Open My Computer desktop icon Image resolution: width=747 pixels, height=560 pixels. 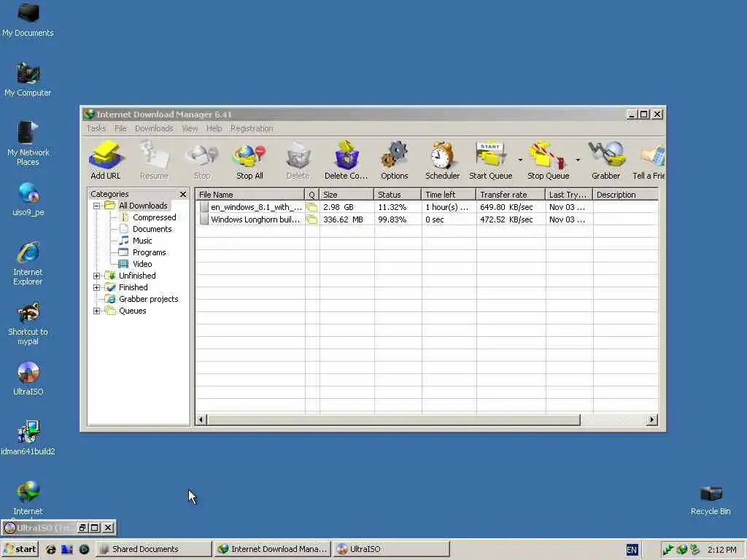(x=28, y=79)
